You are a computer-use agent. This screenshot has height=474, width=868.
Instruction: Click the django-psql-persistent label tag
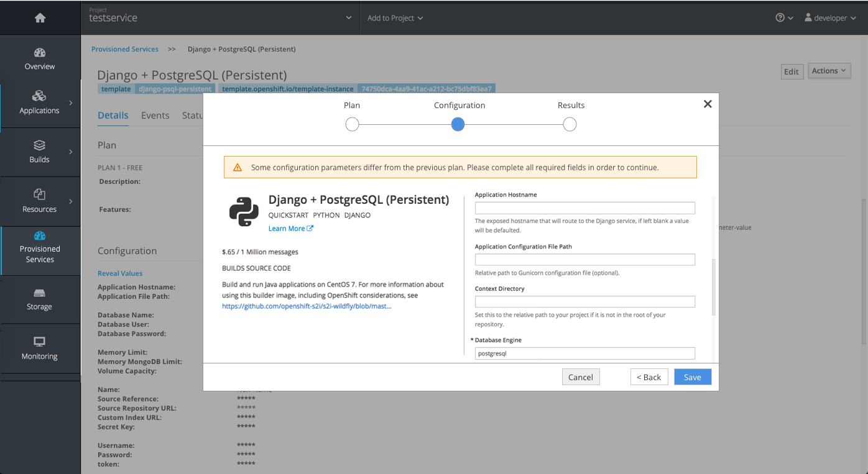point(175,89)
